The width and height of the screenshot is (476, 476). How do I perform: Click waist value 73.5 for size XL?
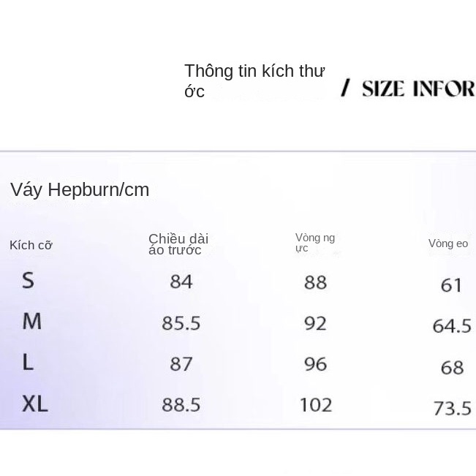coord(452,408)
